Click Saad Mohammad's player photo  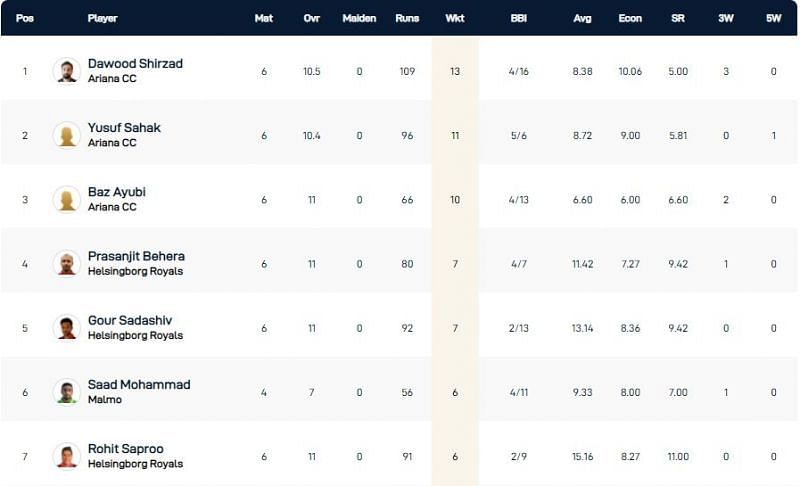[67, 391]
